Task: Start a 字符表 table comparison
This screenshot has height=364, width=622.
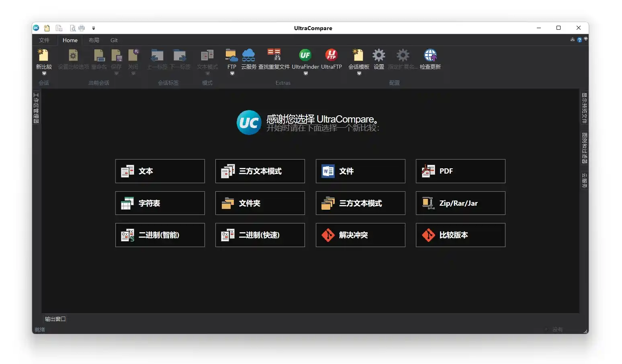Action: (x=160, y=203)
